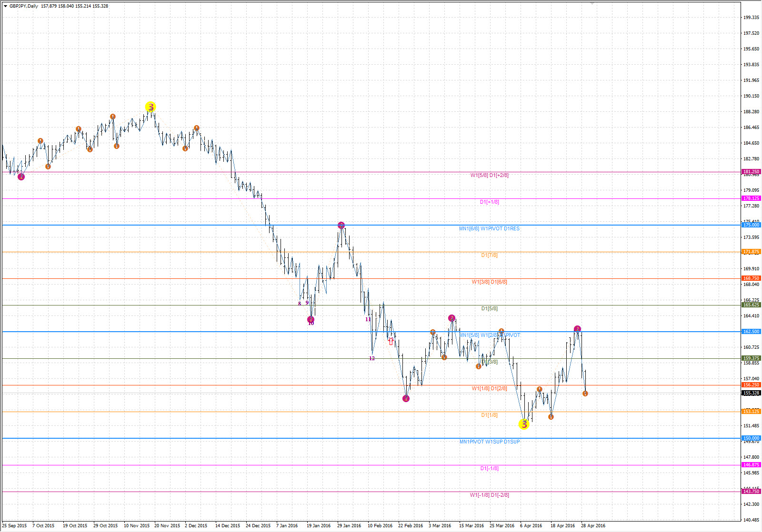Click the black current price label 155.328
Image resolution: width=762 pixels, height=532 pixels.
(751, 393)
